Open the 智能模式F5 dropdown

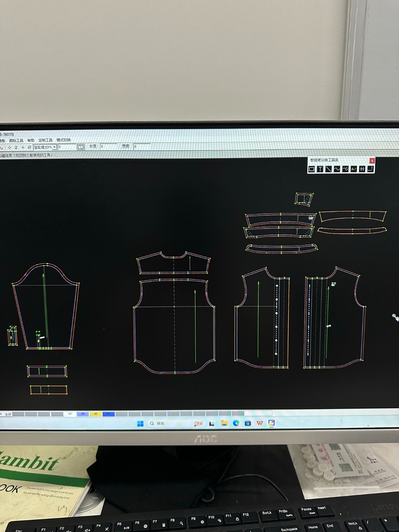[54, 147]
